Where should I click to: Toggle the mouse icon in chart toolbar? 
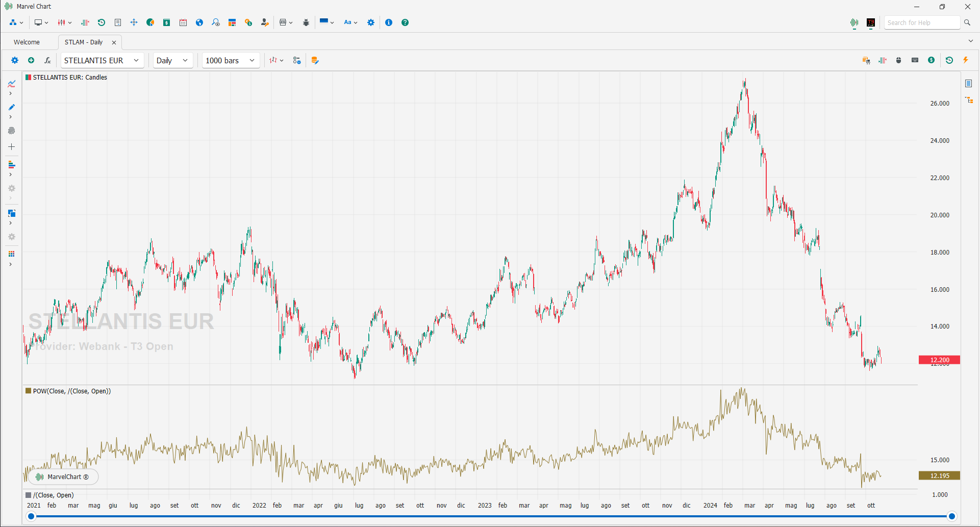[899, 60]
